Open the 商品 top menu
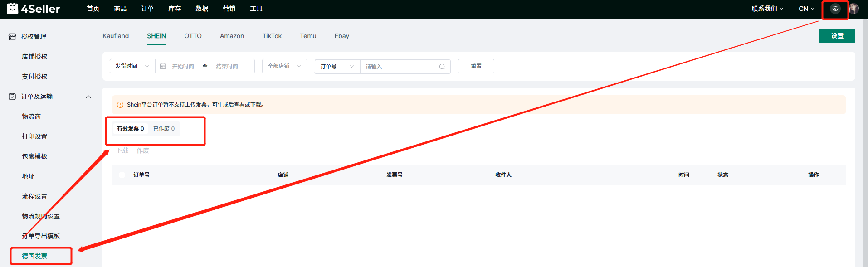The image size is (868, 267). tap(120, 9)
